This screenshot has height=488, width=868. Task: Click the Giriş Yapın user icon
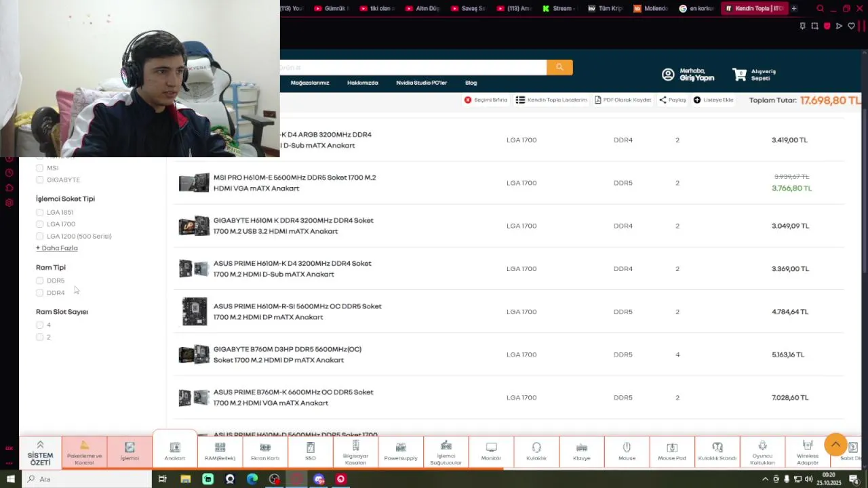pos(668,75)
